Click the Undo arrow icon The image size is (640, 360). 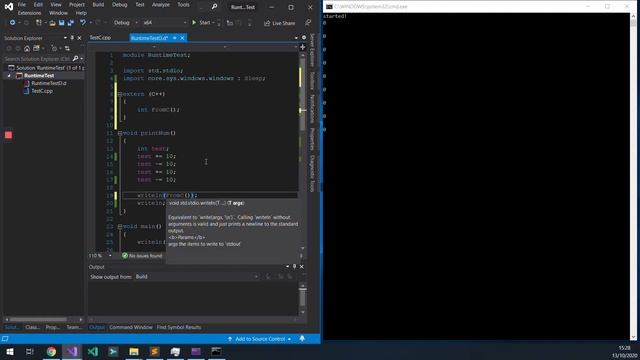point(82,23)
